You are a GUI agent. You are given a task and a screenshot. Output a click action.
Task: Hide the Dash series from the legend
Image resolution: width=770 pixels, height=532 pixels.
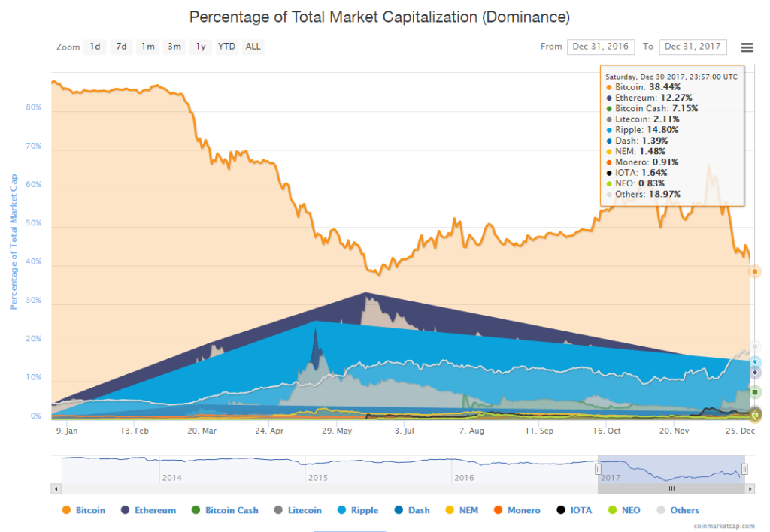(413, 510)
